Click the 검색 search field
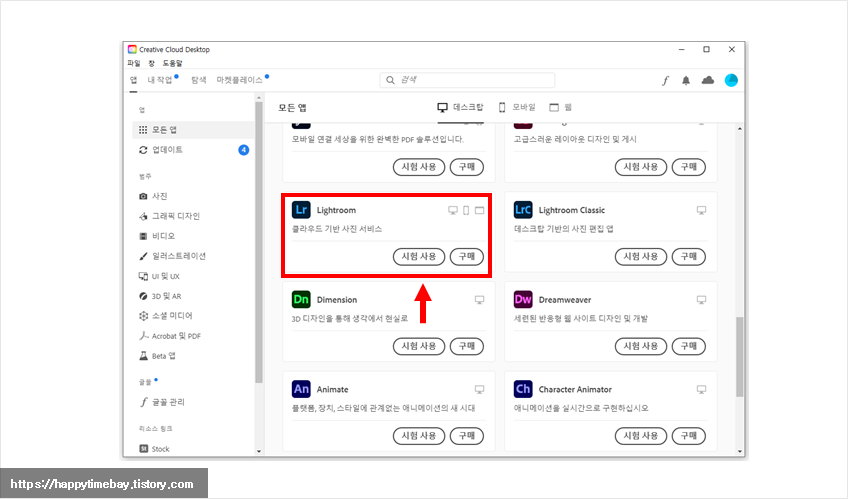Screen dimensions: 848x499 [467, 80]
